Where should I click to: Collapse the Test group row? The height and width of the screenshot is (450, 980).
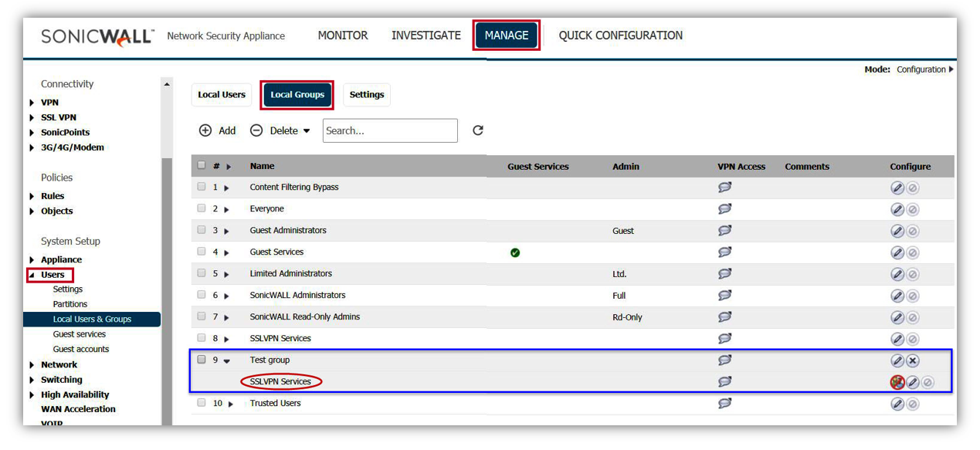click(227, 361)
